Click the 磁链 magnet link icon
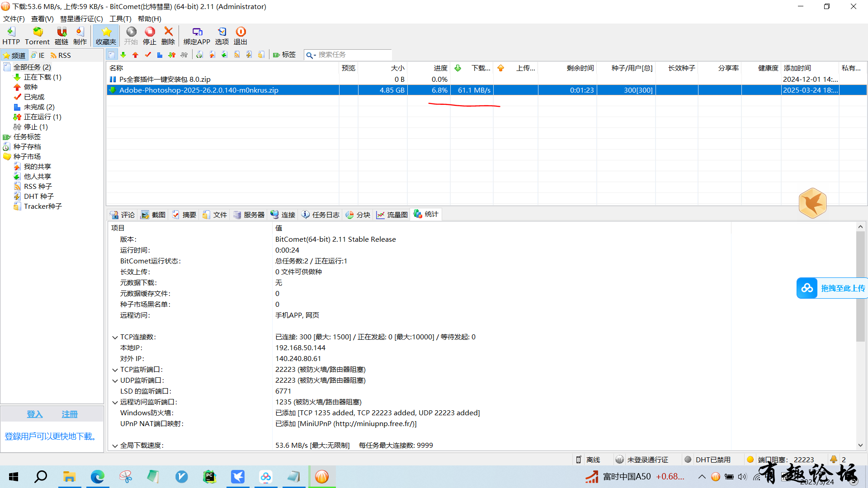The image size is (868, 488). [61, 36]
